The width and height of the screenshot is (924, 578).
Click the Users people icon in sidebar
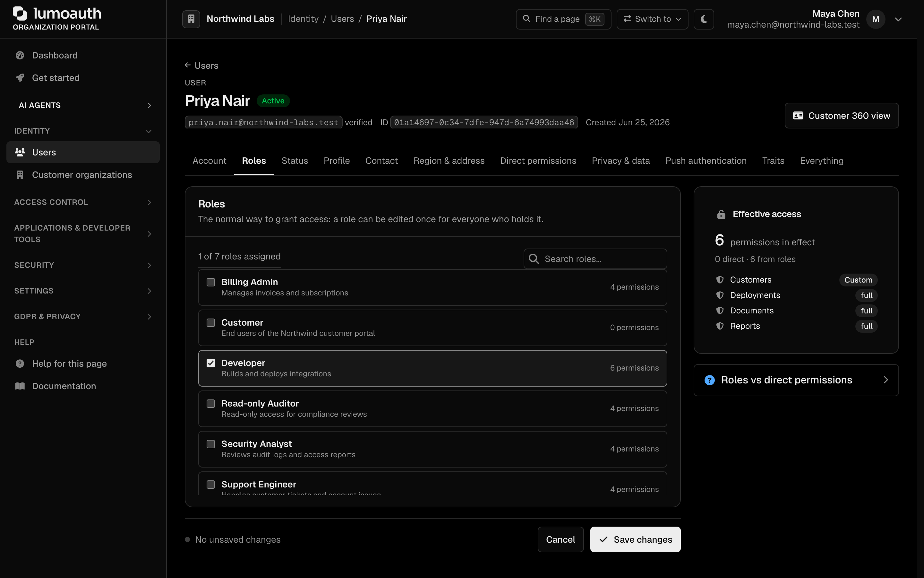coord(20,152)
